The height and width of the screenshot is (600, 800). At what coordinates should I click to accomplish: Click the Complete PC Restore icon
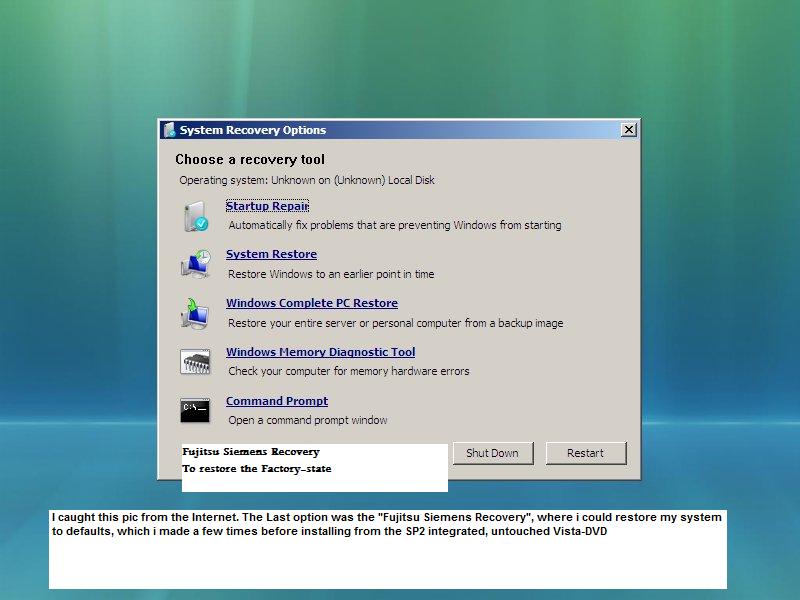[x=195, y=313]
